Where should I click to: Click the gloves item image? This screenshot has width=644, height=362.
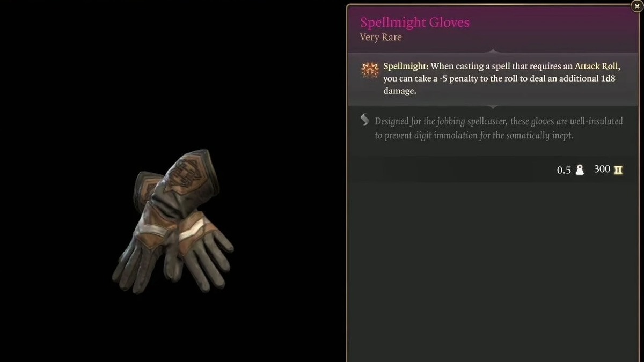pos(173,221)
